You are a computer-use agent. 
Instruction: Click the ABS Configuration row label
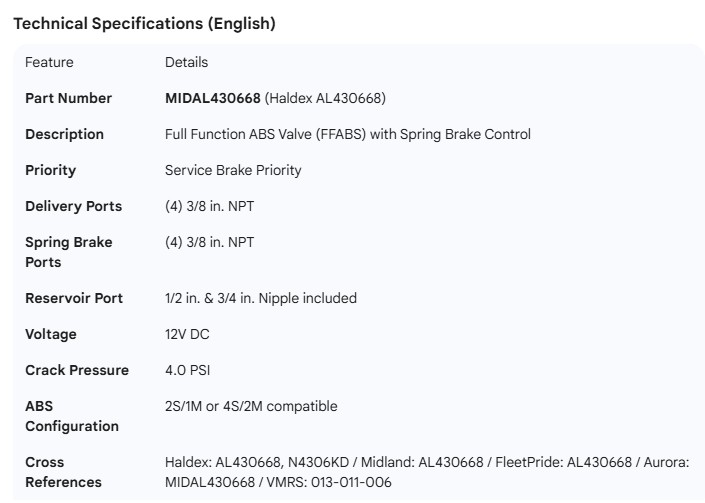click(x=72, y=416)
